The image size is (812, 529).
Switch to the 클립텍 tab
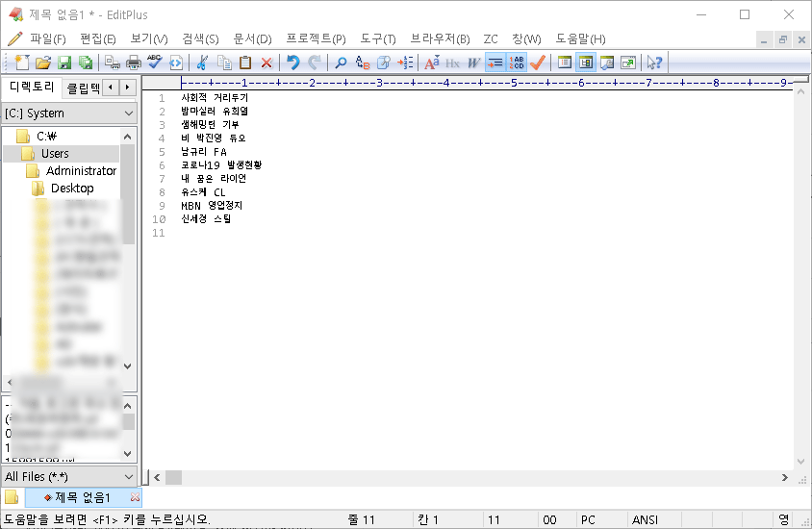83,88
